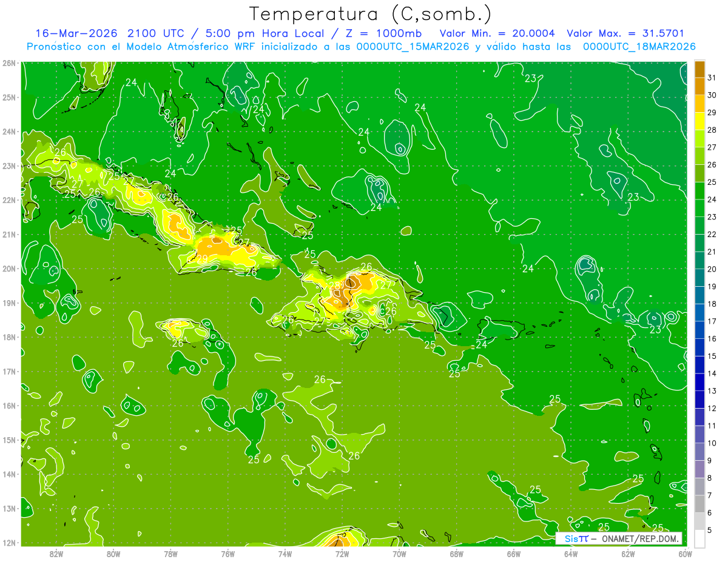
Task: Click the '18N' latitude axis label
Action: tap(9, 337)
